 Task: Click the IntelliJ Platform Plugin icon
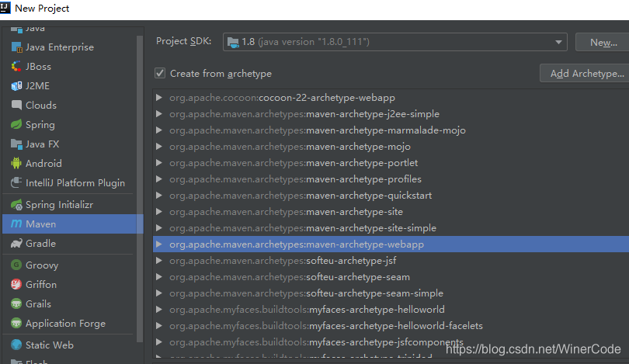pyautogui.click(x=16, y=183)
